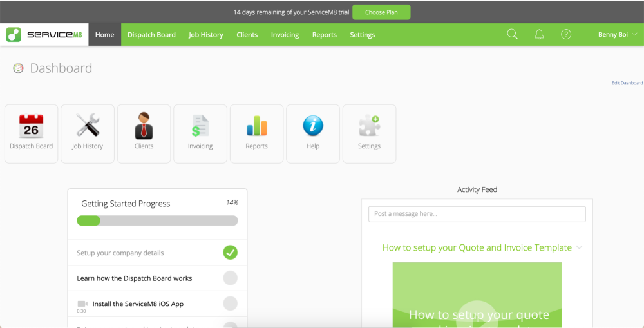Screen dimensions: 644x328
Task: Open How to setup your Quote and Invoice Template
Action: coord(477,247)
